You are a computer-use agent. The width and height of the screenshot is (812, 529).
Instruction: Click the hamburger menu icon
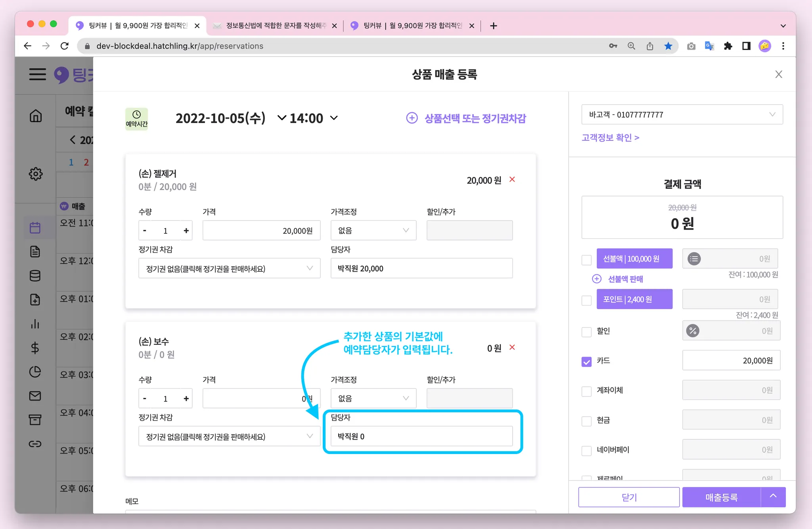37,74
